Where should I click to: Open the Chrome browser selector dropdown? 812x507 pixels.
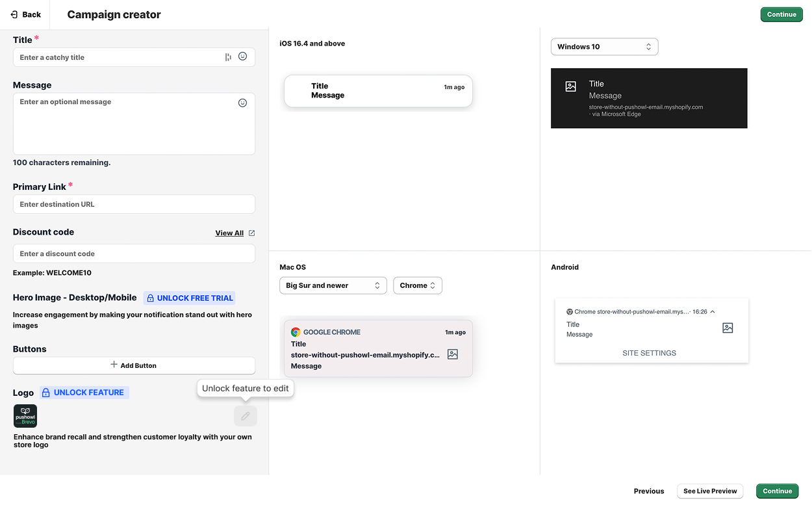417,285
